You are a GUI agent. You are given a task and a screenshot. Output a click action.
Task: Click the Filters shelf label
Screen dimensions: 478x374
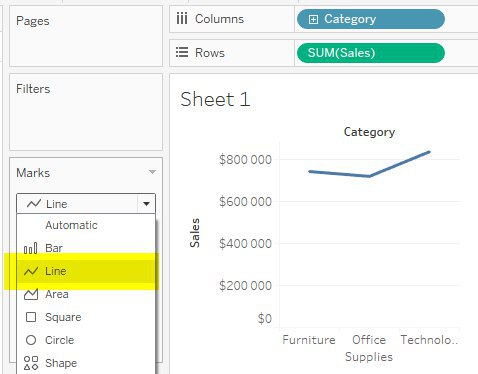pyautogui.click(x=33, y=89)
